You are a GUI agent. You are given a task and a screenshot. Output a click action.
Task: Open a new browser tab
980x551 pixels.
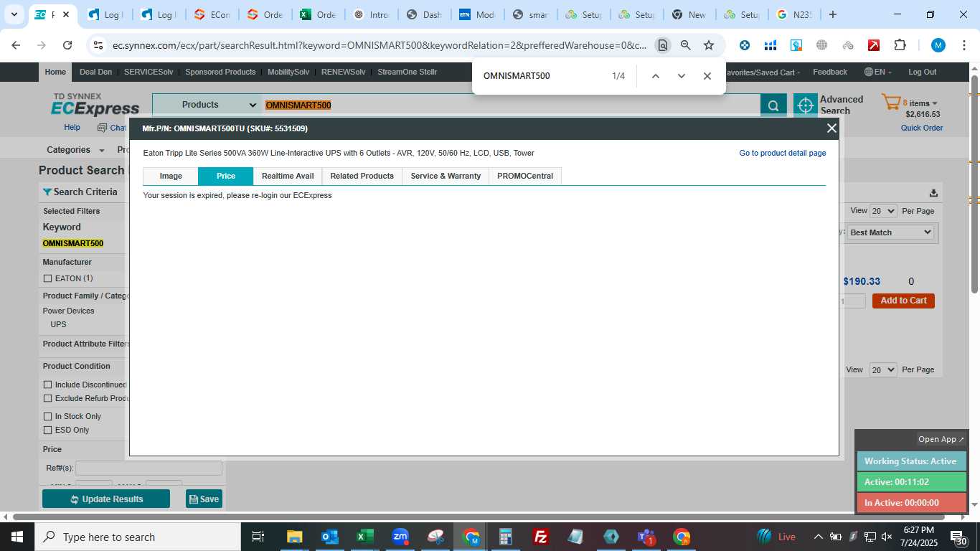(x=833, y=14)
